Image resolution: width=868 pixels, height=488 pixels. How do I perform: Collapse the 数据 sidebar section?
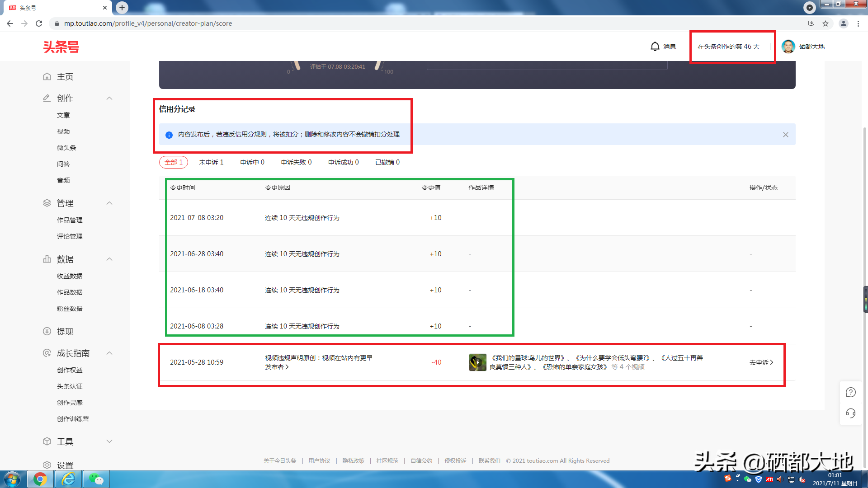coord(109,259)
